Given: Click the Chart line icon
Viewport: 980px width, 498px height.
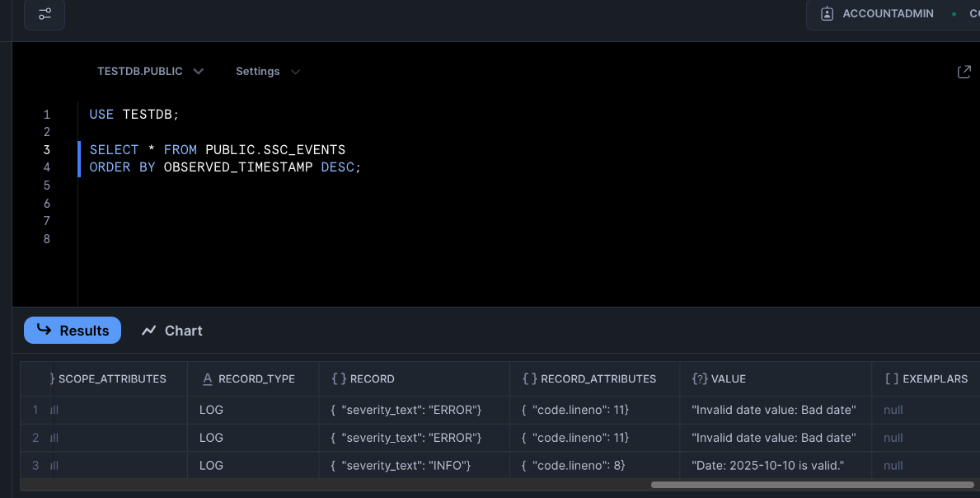Looking at the screenshot, I should click(148, 331).
